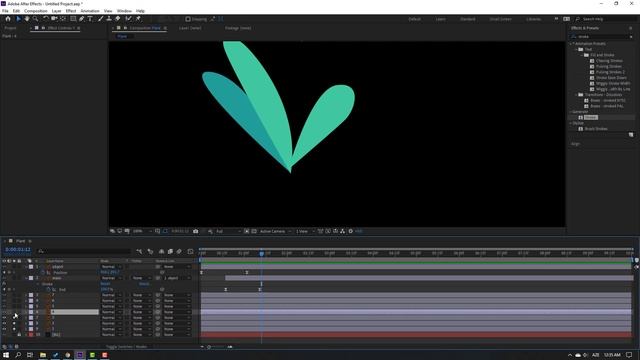Open the Window menu
Image resolution: width=640 pixels, height=360 pixels.
[124, 11]
